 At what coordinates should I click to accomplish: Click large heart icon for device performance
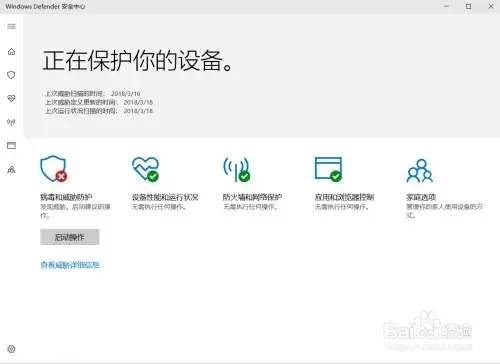[x=146, y=169]
